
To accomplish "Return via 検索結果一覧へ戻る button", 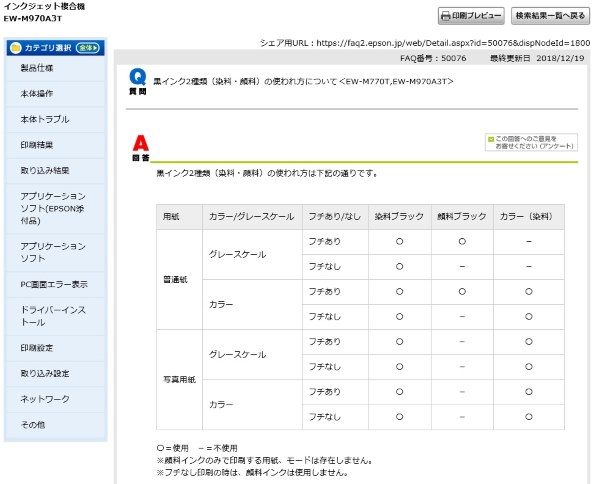I will (x=550, y=16).
